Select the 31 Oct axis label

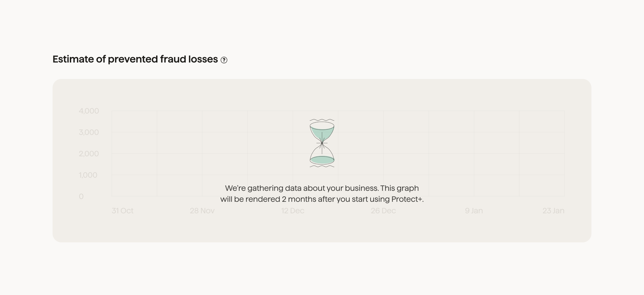point(122,211)
